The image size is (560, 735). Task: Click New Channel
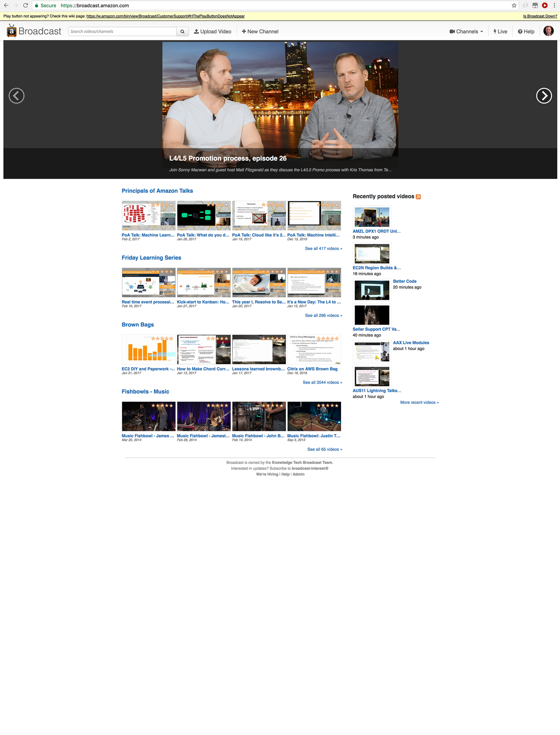[260, 32]
